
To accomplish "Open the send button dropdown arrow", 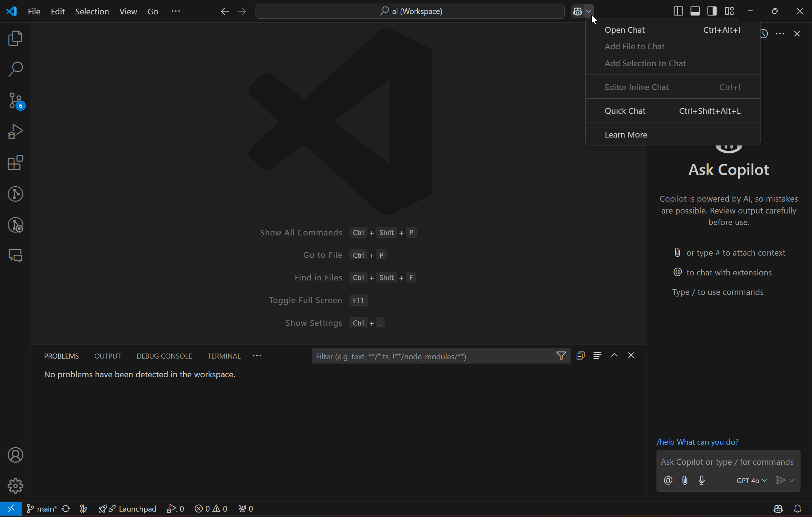I will pyautogui.click(x=790, y=480).
